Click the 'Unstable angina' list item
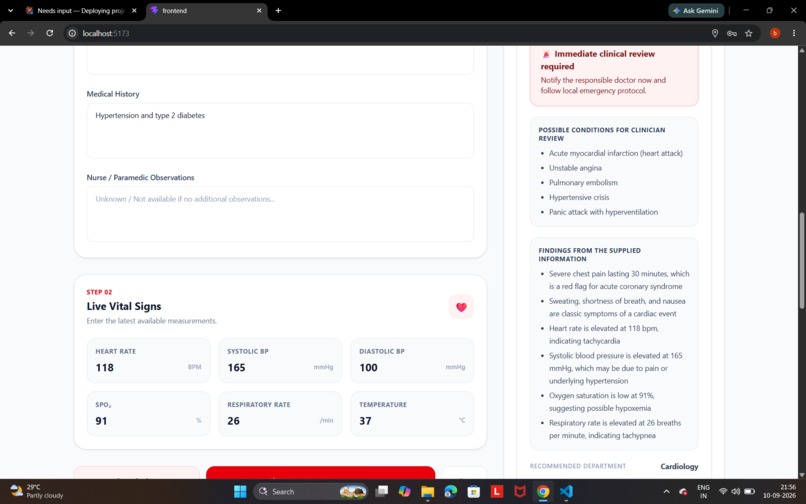 [x=575, y=168]
